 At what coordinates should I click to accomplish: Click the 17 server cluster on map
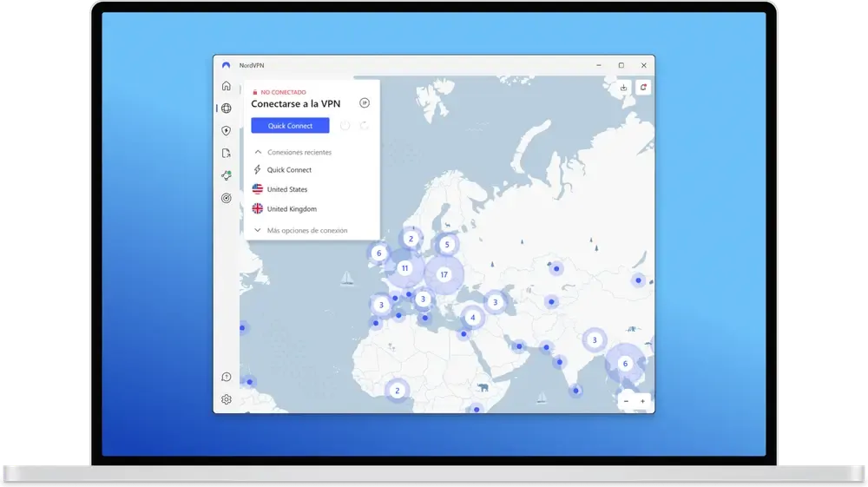point(444,274)
